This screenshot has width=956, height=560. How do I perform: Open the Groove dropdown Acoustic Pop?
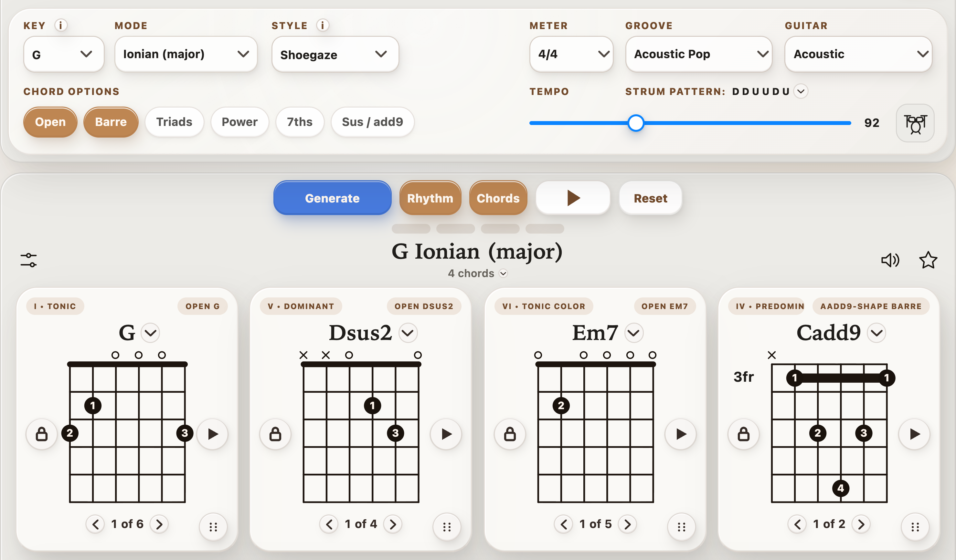pos(699,54)
